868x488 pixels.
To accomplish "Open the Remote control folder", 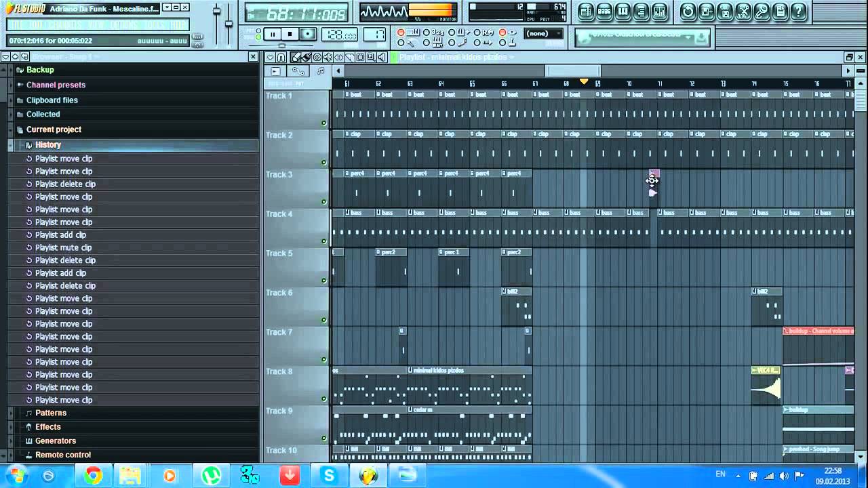I will click(63, 455).
